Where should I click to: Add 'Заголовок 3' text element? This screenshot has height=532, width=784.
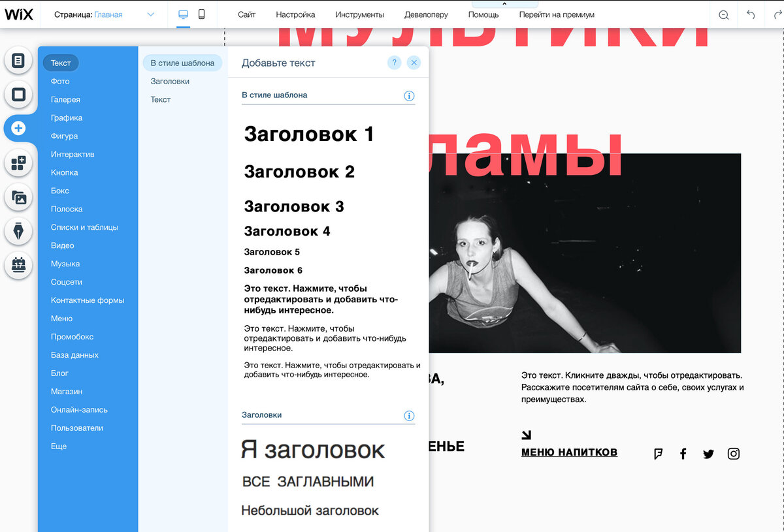tap(294, 206)
